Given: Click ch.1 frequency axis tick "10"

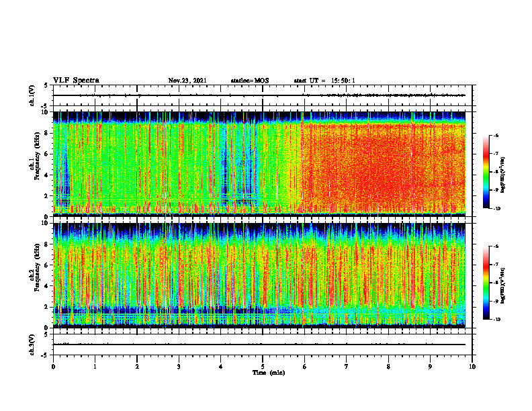Looking at the screenshot, I should (x=46, y=112).
